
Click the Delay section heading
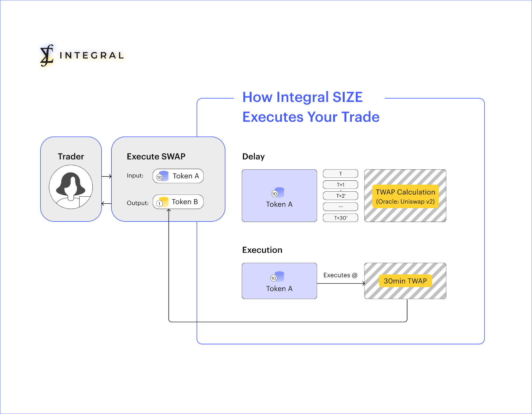coord(253,156)
